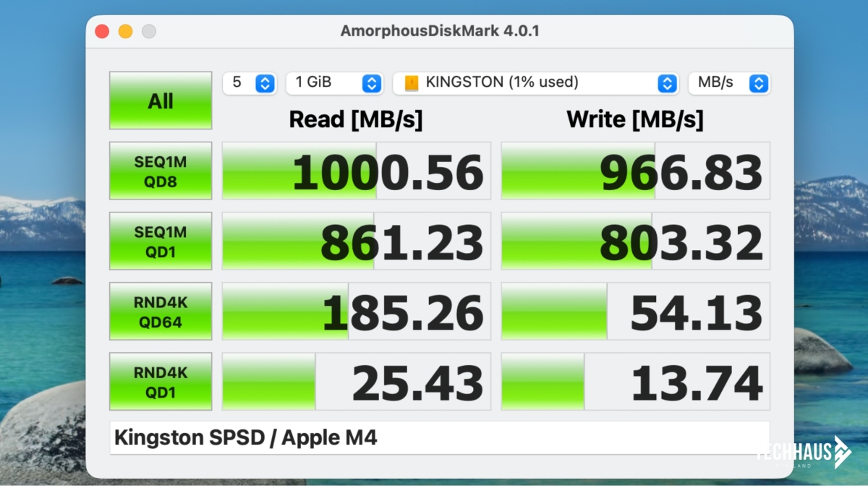The width and height of the screenshot is (868, 488).
Task: Click the 13.74 write result field
Action: (x=635, y=382)
